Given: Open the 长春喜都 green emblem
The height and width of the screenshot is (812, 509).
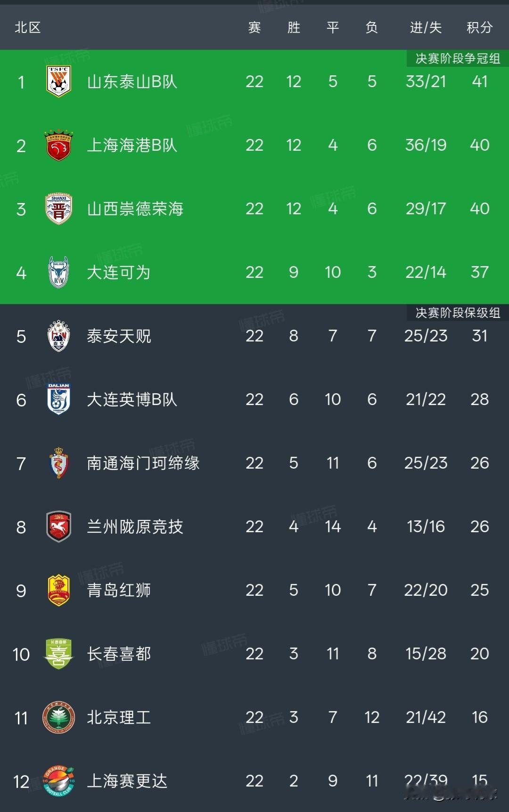Looking at the screenshot, I should click(58, 654).
